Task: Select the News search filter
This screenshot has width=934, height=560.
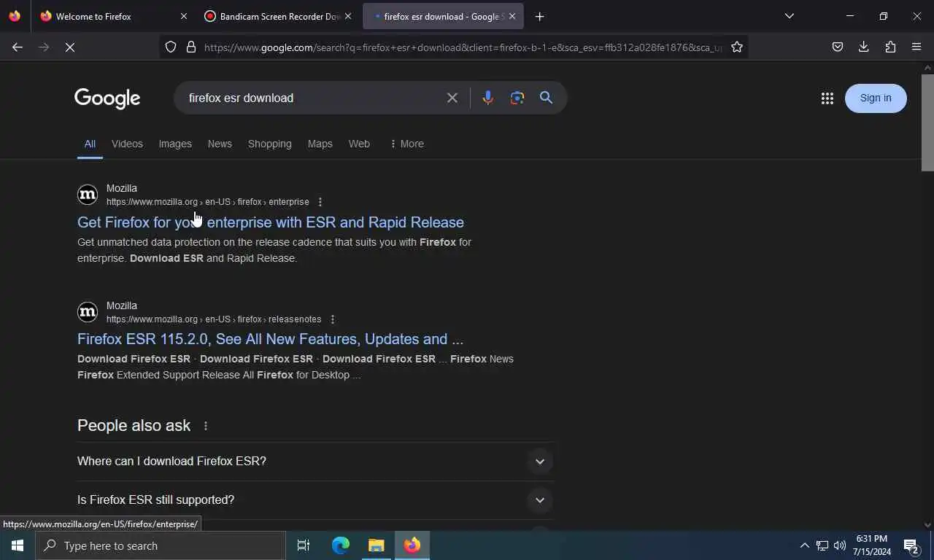Action: tap(220, 144)
